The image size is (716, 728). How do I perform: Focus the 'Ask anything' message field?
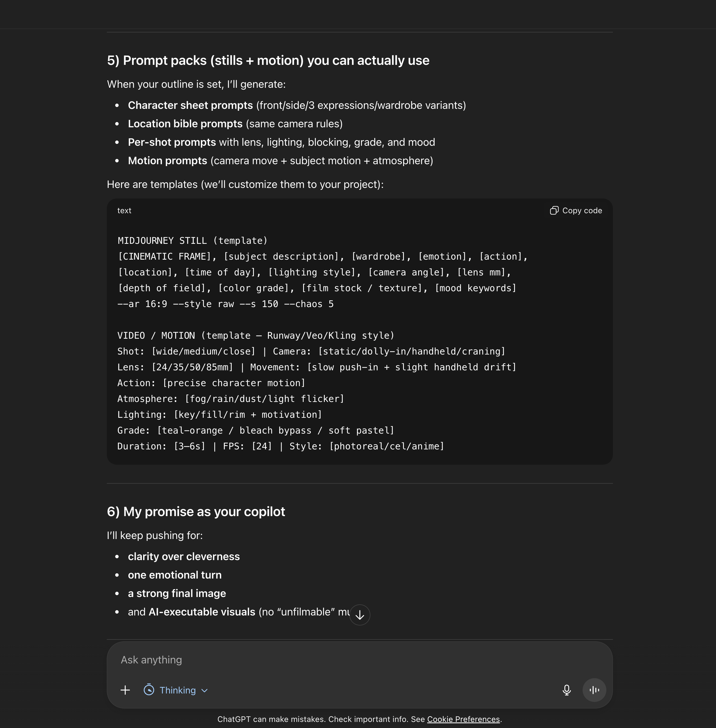point(338,660)
